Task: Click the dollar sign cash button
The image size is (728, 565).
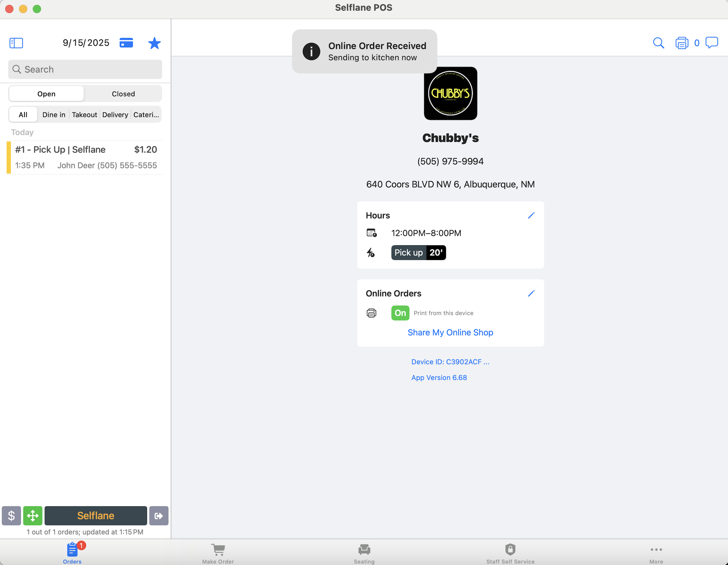Action: point(11,515)
